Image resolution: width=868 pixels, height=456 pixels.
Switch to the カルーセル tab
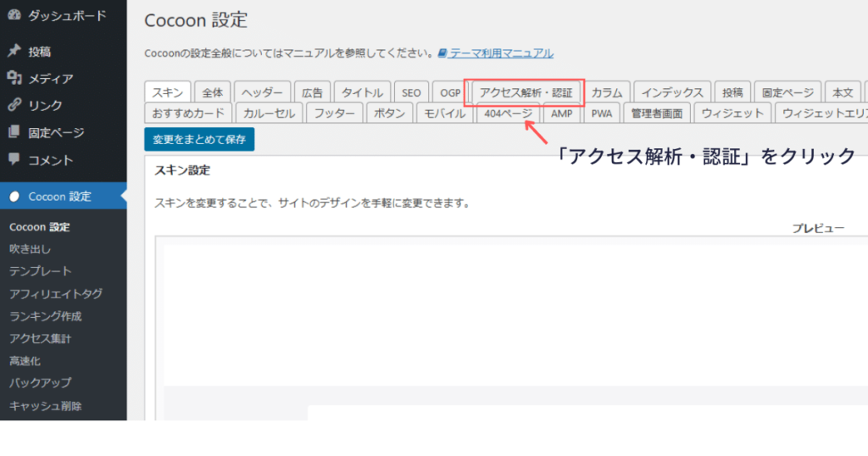(x=269, y=113)
